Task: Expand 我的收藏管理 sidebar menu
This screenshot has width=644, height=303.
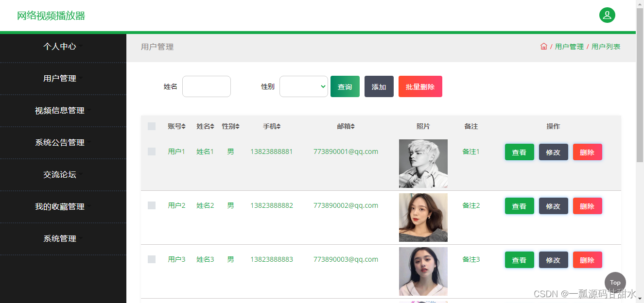Action: [63, 207]
